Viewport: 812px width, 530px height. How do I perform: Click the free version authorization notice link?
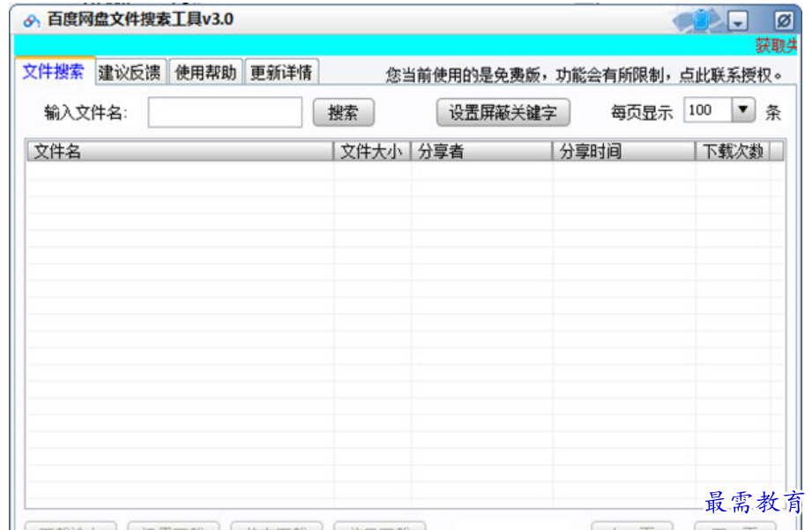tap(585, 76)
